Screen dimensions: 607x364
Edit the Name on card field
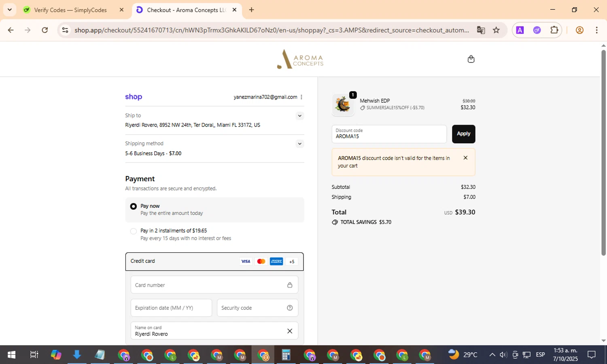tap(214, 331)
